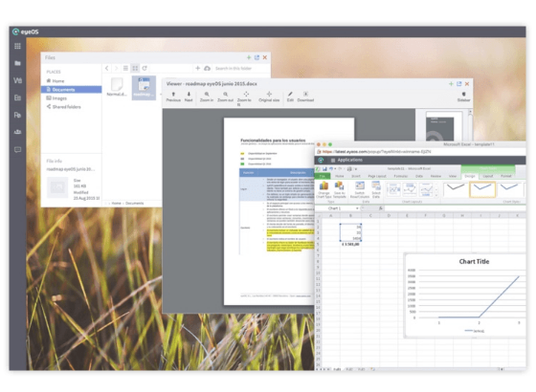Screen dimensions: 536x392
Task: Toggle the Viewer Sidebar button
Action: (x=464, y=96)
